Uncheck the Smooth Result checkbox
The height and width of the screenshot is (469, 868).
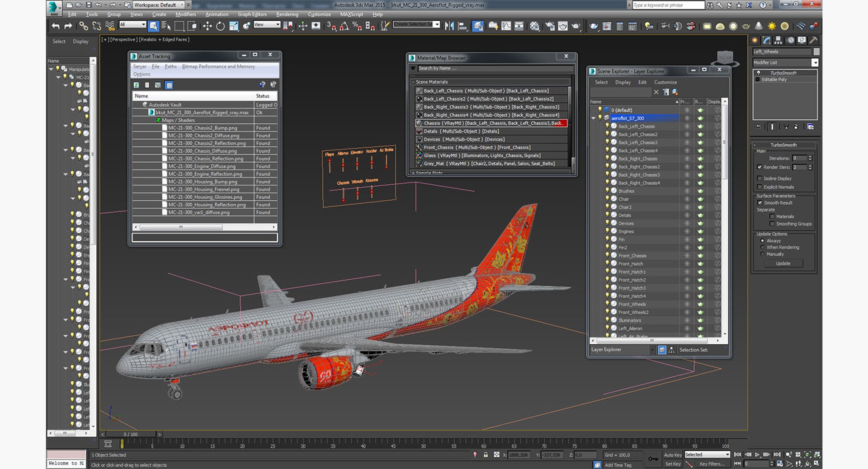tap(760, 203)
